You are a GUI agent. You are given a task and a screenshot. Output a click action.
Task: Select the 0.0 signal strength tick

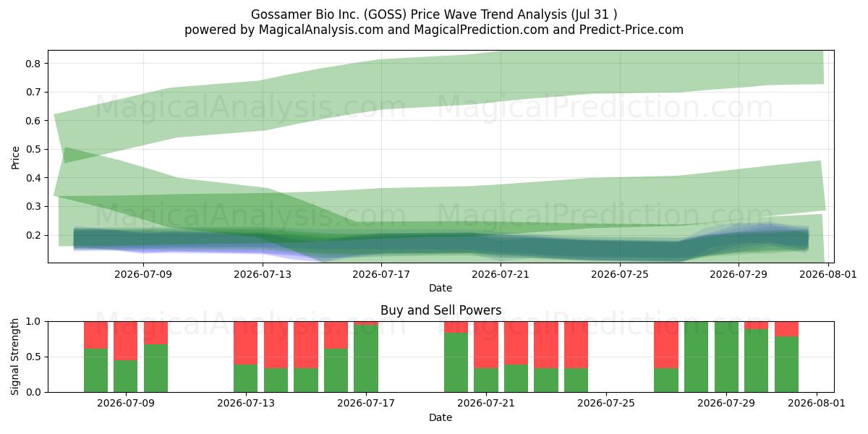tap(35, 392)
